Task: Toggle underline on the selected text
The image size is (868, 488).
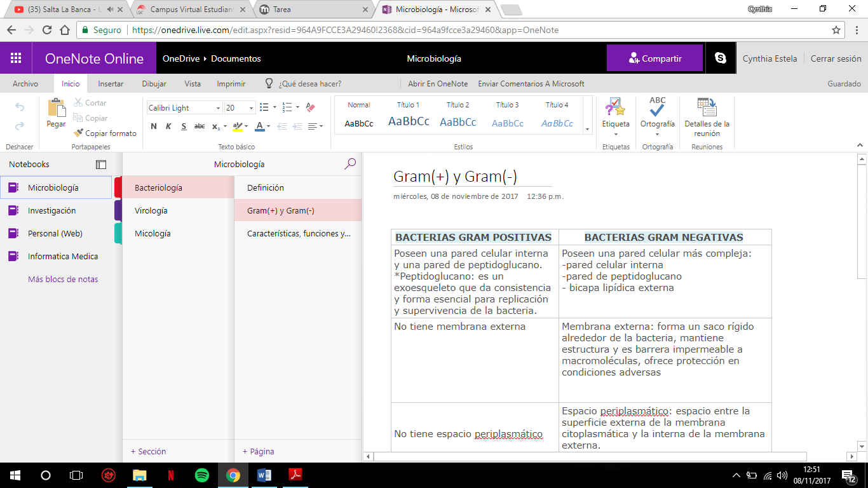Action: click(x=183, y=126)
